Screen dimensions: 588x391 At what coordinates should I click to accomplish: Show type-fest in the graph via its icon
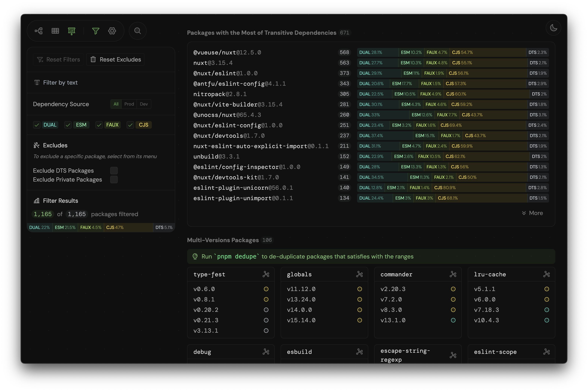266,274
